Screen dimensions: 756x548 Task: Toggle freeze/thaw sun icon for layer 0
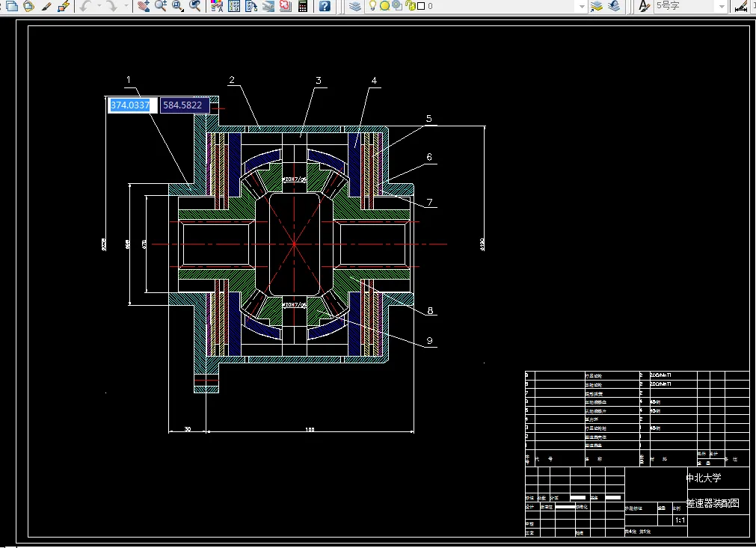point(384,6)
